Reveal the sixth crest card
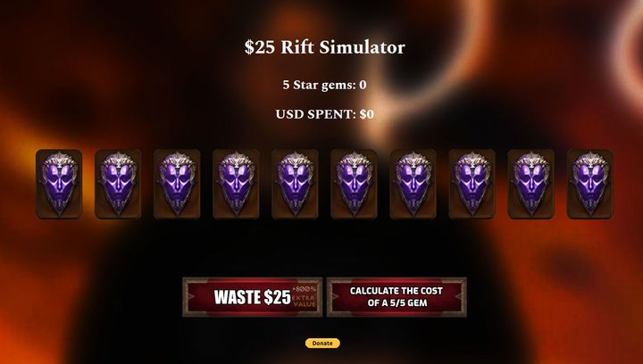The image size is (643, 364). 354,184
